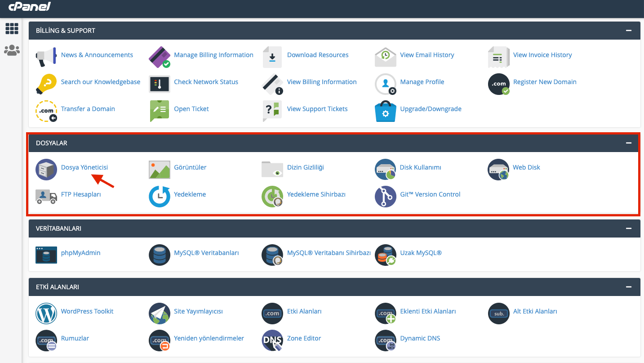Click the Register New Domain icon

click(499, 84)
